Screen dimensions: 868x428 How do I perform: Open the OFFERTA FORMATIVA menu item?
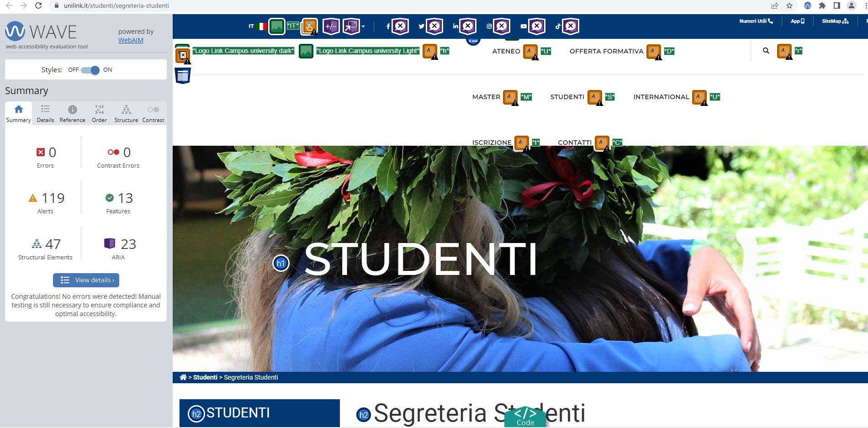[606, 51]
